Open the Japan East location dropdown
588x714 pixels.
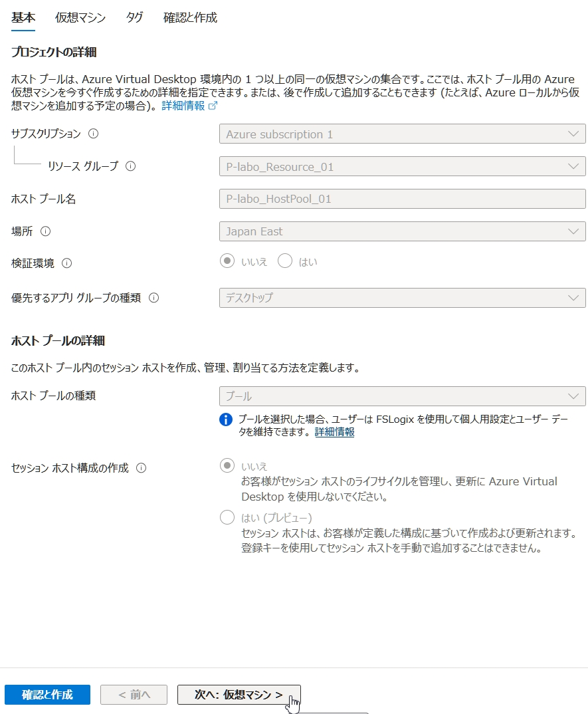pos(403,231)
